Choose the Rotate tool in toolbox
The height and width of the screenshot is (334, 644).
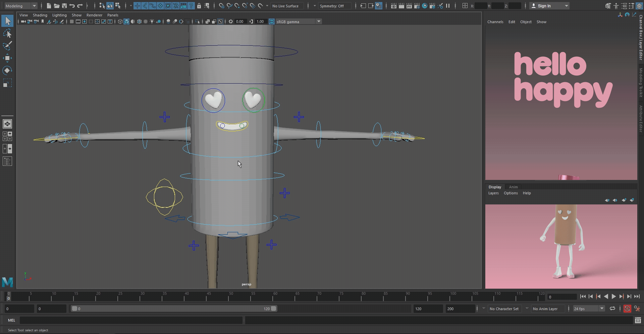pos(7,70)
